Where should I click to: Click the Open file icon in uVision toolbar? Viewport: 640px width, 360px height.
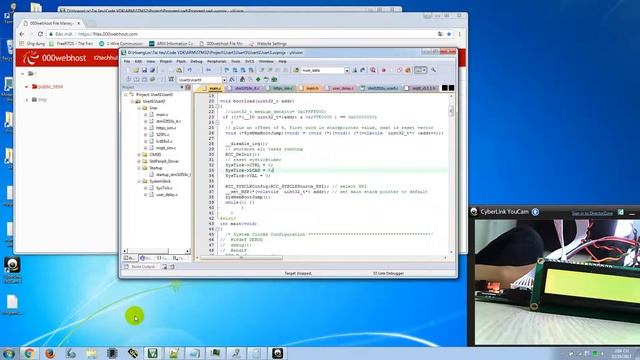coord(136,70)
